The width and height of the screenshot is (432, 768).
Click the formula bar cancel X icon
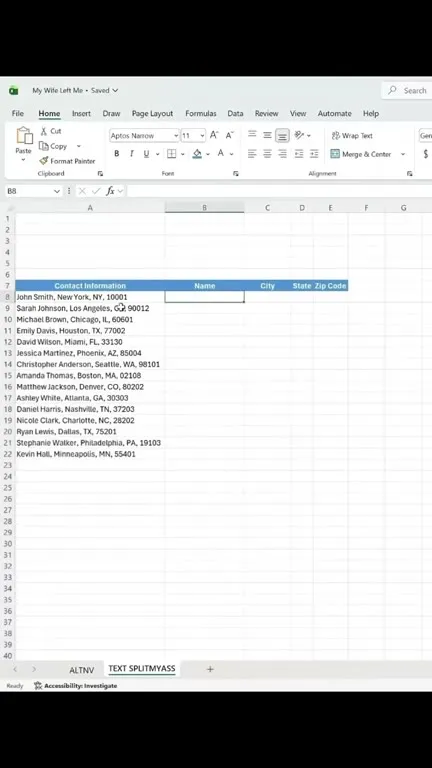pyautogui.click(x=82, y=191)
